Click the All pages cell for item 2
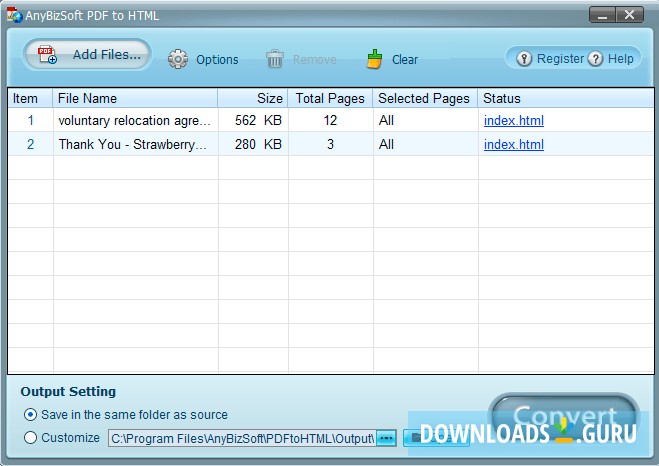Viewport: 659px width, 466px height. 425,145
